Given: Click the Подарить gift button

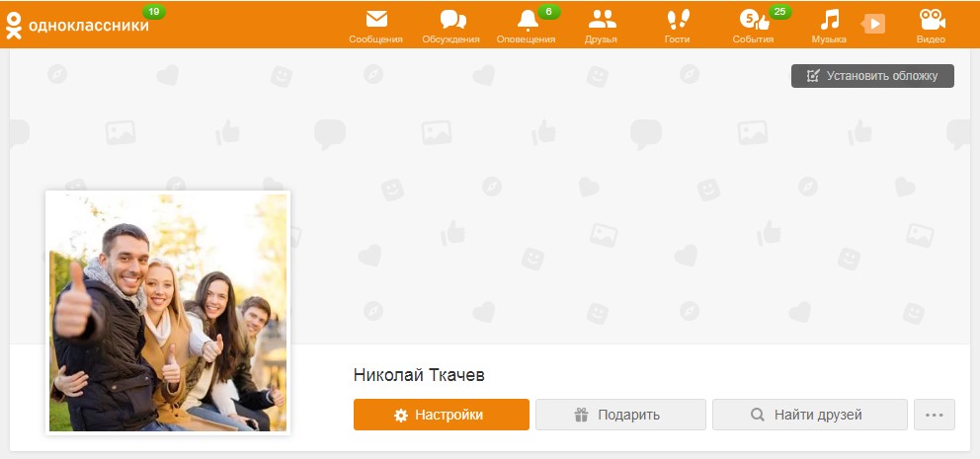Looking at the screenshot, I should click(620, 415).
